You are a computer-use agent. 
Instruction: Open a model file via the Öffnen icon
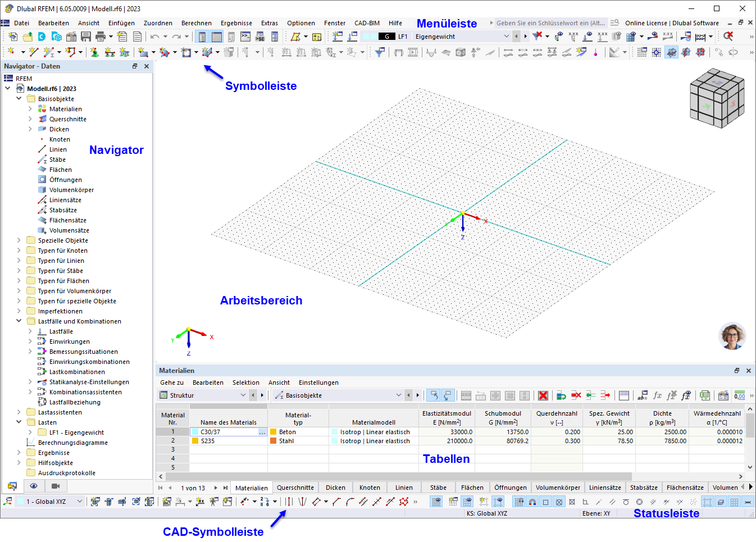click(x=26, y=36)
